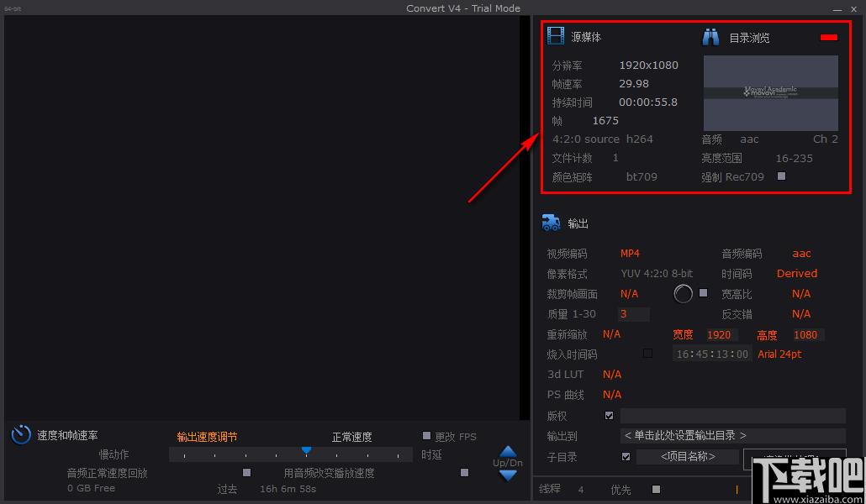
Task: Select 3d LUT N/A value
Action: pyautogui.click(x=612, y=375)
